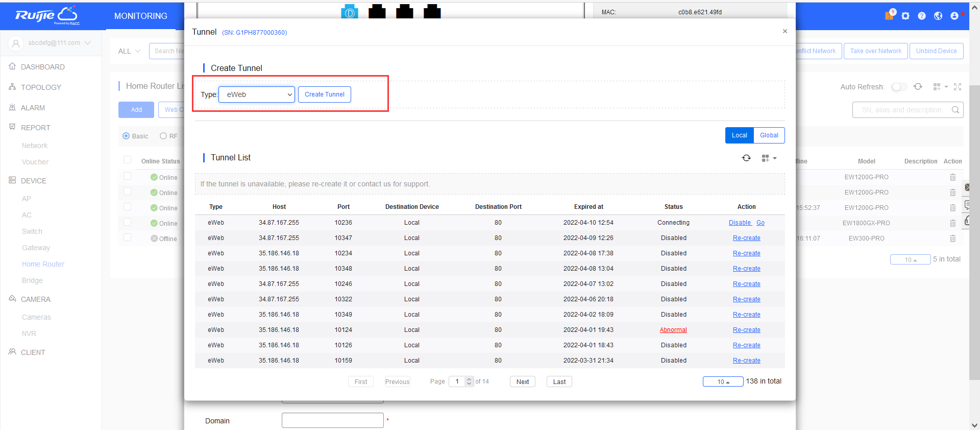This screenshot has width=980, height=430.
Task: Select the RF radio button
Action: (163, 136)
